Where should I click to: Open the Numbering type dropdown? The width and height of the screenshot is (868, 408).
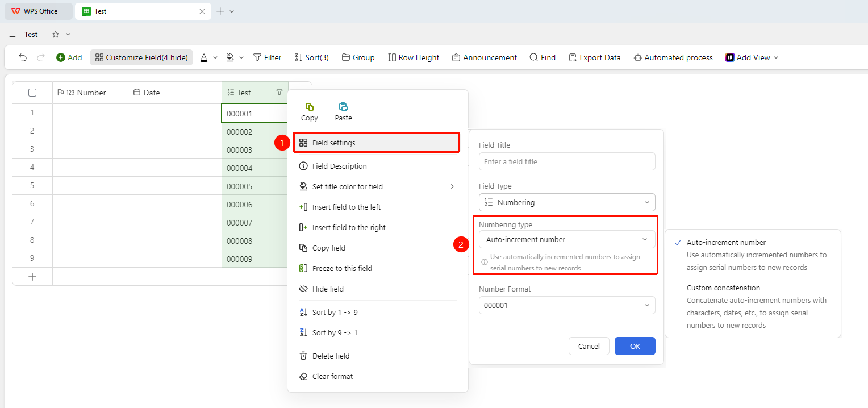pyautogui.click(x=567, y=239)
